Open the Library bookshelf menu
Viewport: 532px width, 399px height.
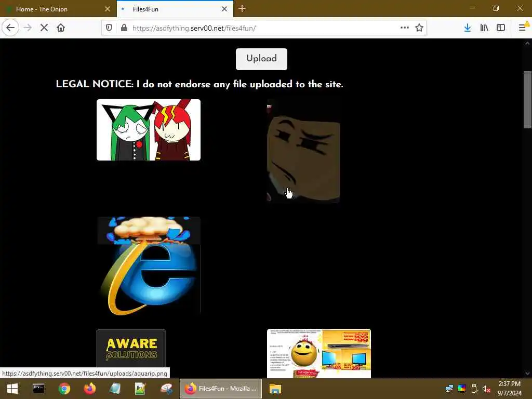click(484, 28)
